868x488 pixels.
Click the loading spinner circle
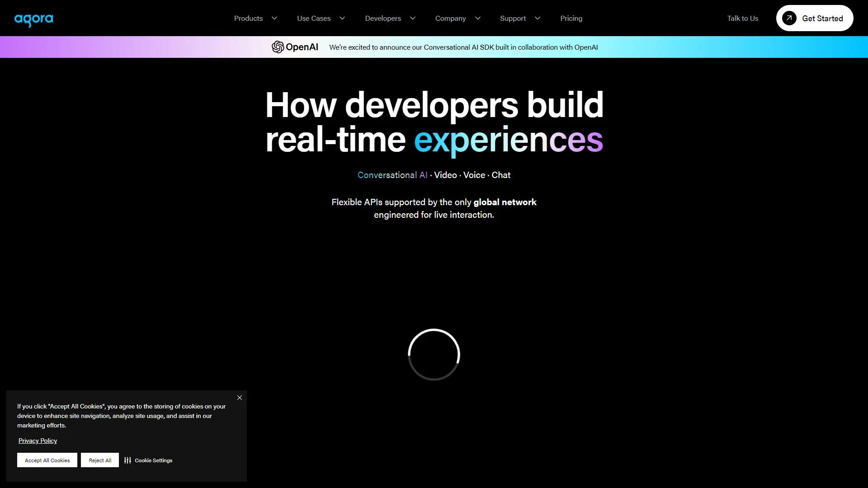coord(434,355)
